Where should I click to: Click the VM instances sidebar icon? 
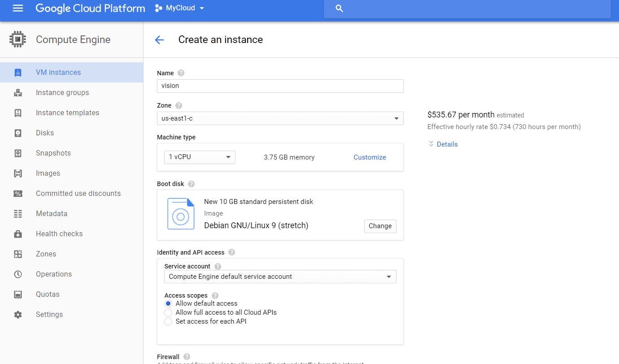pyautogui.click(x=18, y=73)
